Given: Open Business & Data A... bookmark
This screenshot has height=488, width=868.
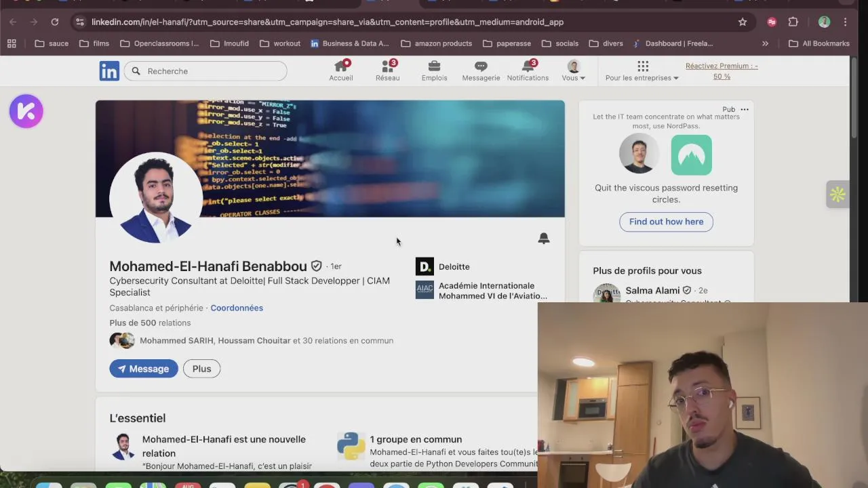Looking at the screenshot, I should pyautogui.click(x=349, y=43).
